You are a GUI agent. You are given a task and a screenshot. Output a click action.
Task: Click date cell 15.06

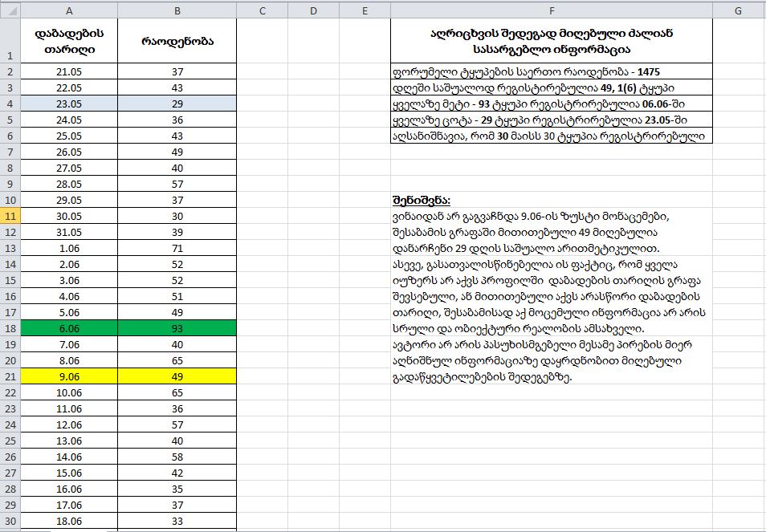click(x=69, y=473)
